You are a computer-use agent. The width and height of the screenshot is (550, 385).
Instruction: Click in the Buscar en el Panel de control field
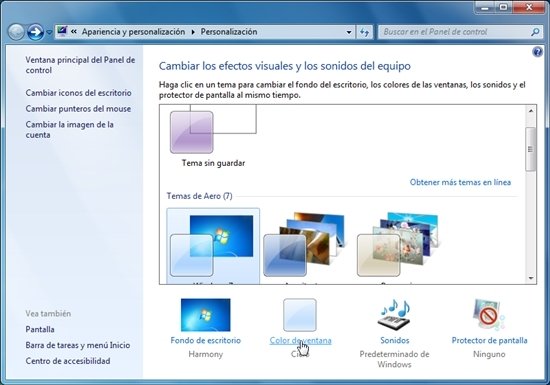pyautogui.click(x=454, y=32)
